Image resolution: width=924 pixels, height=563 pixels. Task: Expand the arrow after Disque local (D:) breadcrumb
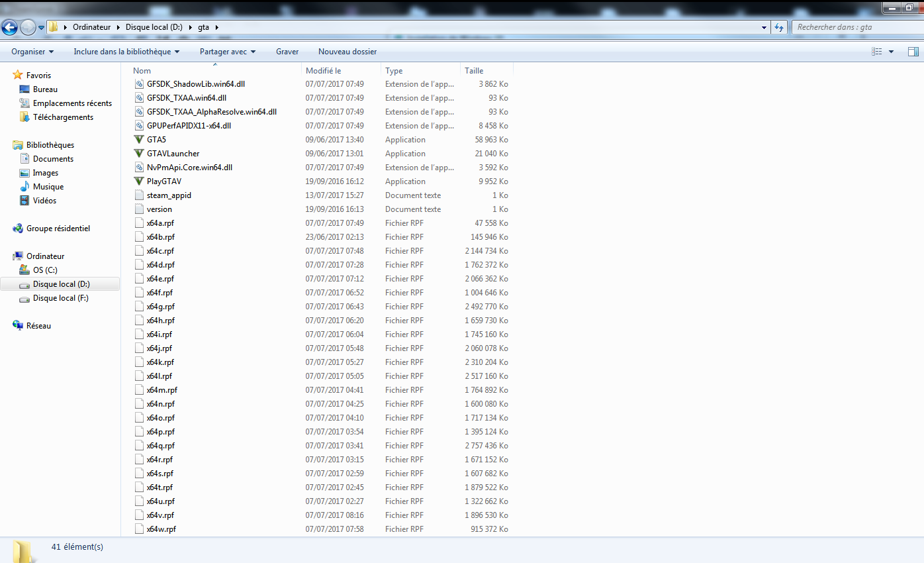(x=191, y=27)
